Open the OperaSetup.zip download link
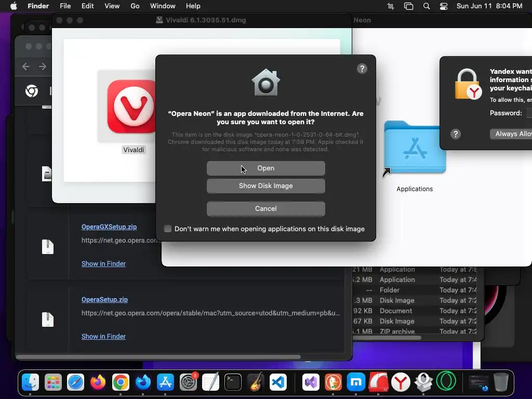The image size is (532, 399). point(104,300)
